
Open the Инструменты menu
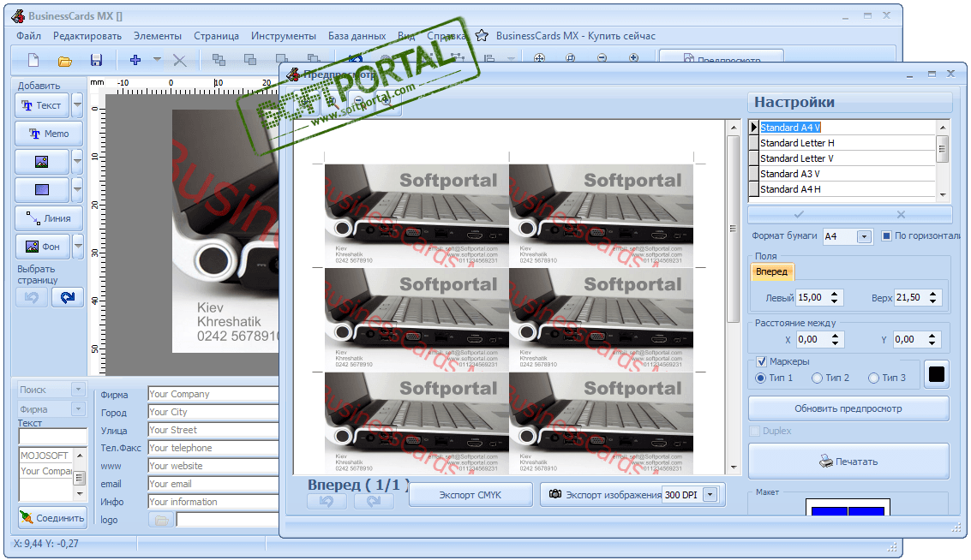(283, 36)
